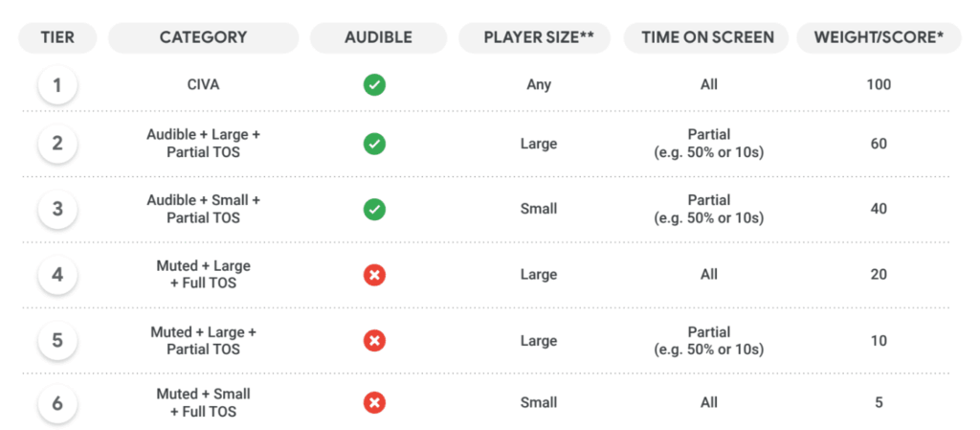This screenshot has width=980, height=430.
Task: Click the green checkmark for tier 3
Action: [x=374, y=209]
